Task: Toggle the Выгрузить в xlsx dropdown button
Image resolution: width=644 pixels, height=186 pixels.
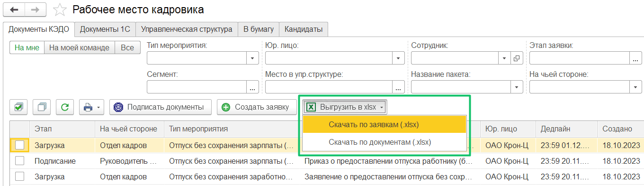Action: pos(345,107)
